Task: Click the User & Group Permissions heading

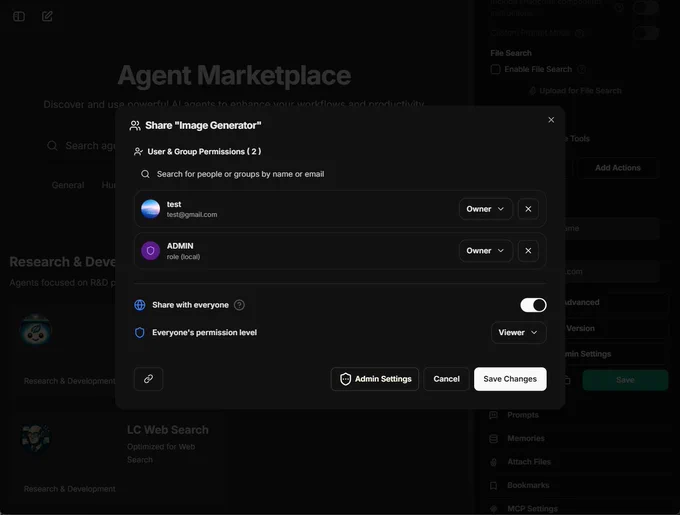Action: tap(204, 151)
